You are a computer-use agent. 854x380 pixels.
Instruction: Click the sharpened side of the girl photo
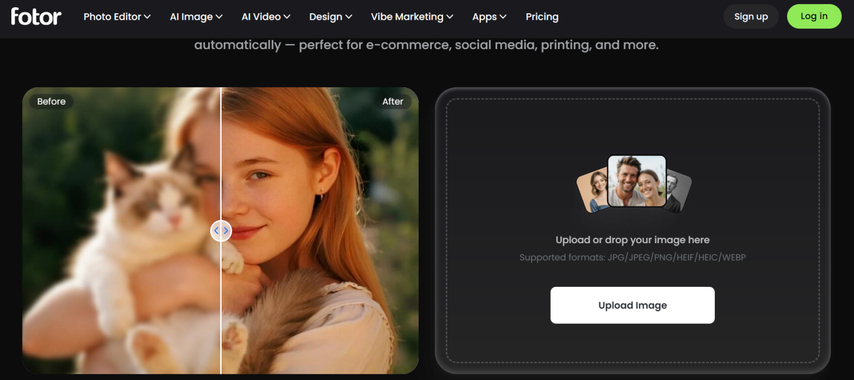[320, 230]
